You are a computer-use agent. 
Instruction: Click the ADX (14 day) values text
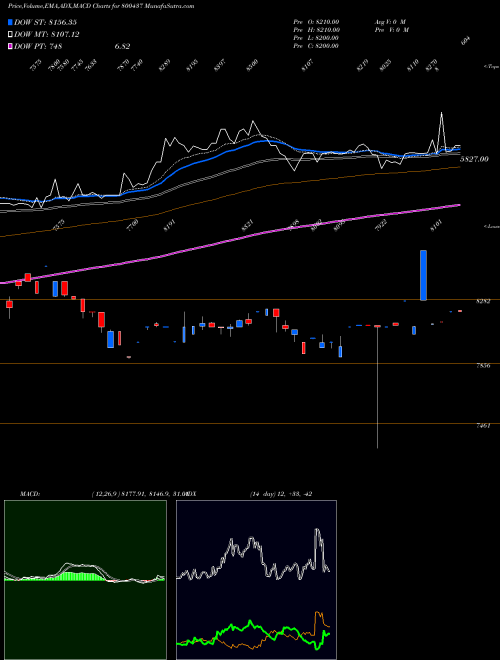point(280,494)
